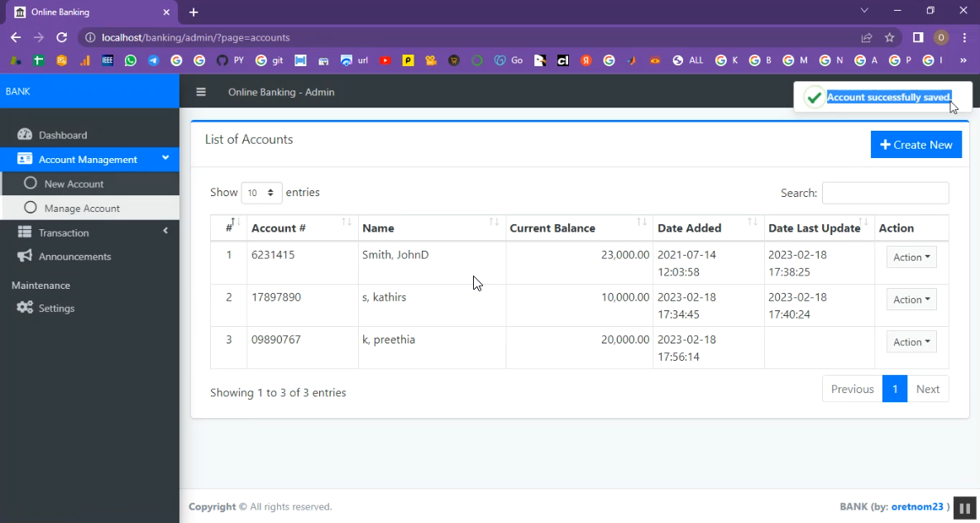Open Action dropdown for Smith, JohnD
Screen dimensions: 980x523
click(x=911, y=257)
